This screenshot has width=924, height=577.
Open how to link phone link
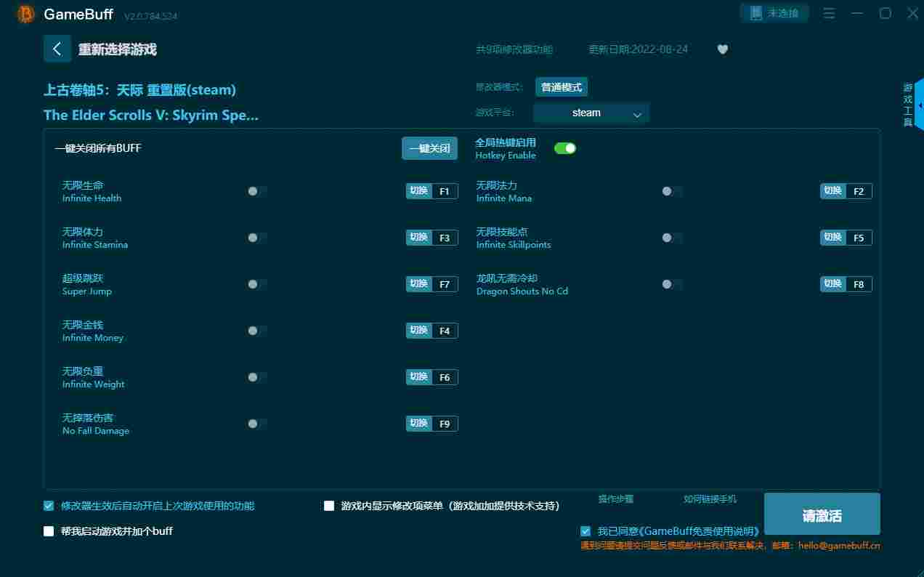710,499
